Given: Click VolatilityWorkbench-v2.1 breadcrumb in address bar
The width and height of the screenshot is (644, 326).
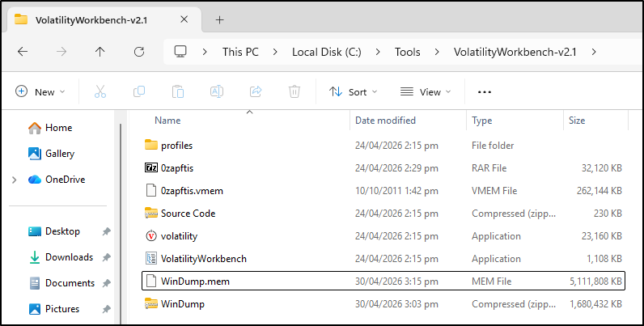Looking at the screenshot, I should pyautogui.click(x=515, y=52).
